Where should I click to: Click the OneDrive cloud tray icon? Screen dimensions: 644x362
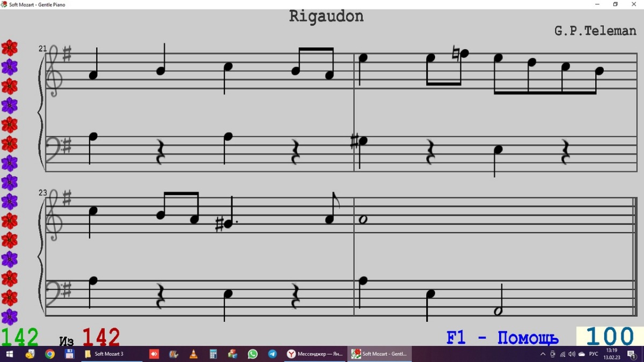582,354
